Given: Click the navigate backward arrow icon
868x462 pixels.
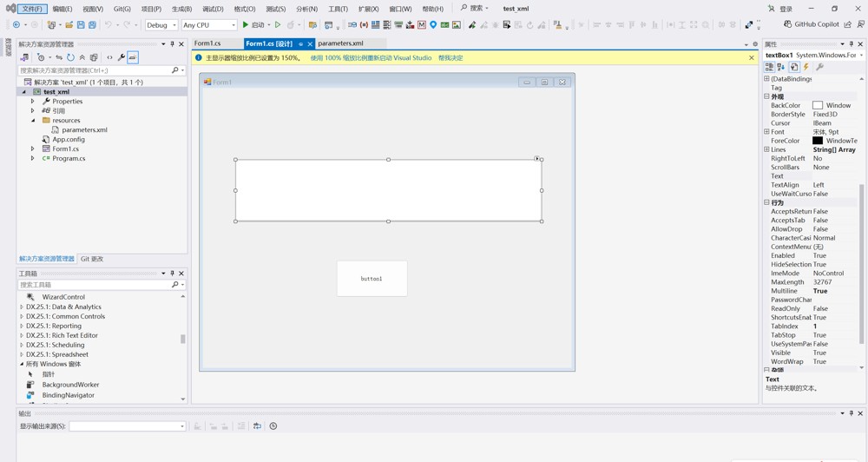Looking at the screenshot, I should tap(16, 25).
